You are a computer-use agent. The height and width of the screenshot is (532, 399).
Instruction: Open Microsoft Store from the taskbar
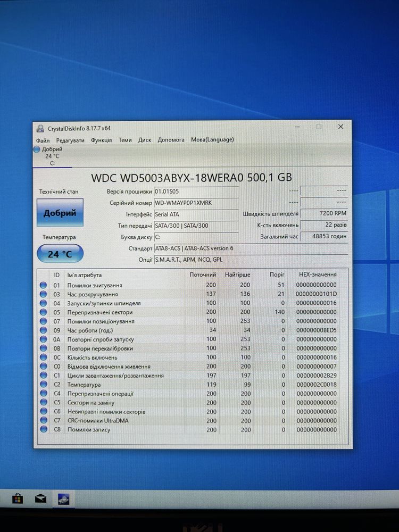click(18, 499)
